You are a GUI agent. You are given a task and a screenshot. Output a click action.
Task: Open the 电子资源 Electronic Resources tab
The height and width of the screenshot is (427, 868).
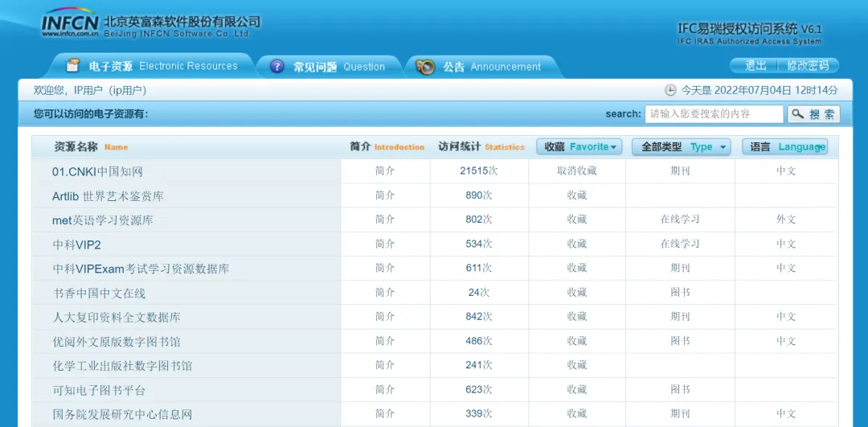[151, 66]
